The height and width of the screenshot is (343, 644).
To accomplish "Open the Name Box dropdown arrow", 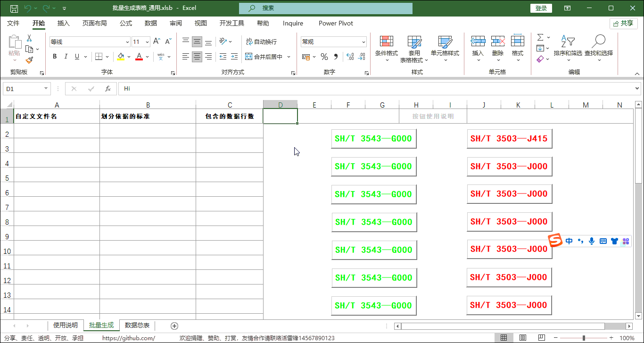I will click(x=46, y=89).
